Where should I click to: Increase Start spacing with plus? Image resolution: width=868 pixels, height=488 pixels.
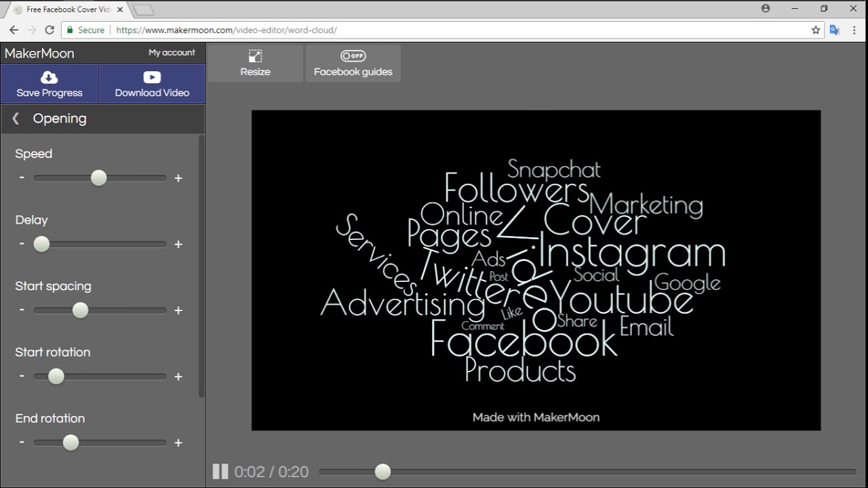pyautogui.click(x=178, y=310)
